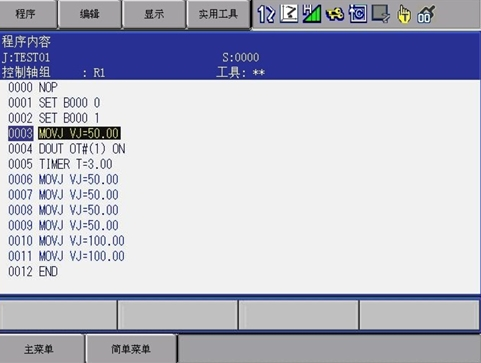
Task: Select line 0006 MOVJ VJ=50.00
Action: point(63,180)
